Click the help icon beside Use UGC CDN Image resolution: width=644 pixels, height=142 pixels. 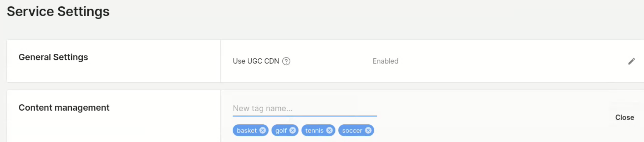coord(286,61)
